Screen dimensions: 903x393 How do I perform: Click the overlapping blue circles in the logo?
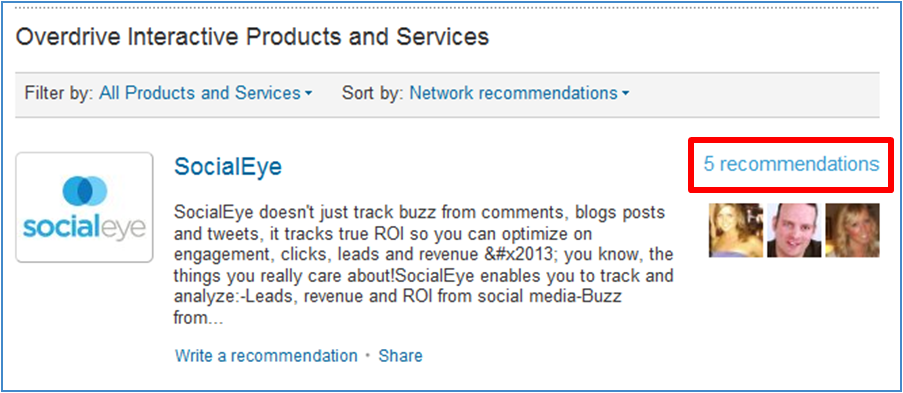[x=85, y=191]
